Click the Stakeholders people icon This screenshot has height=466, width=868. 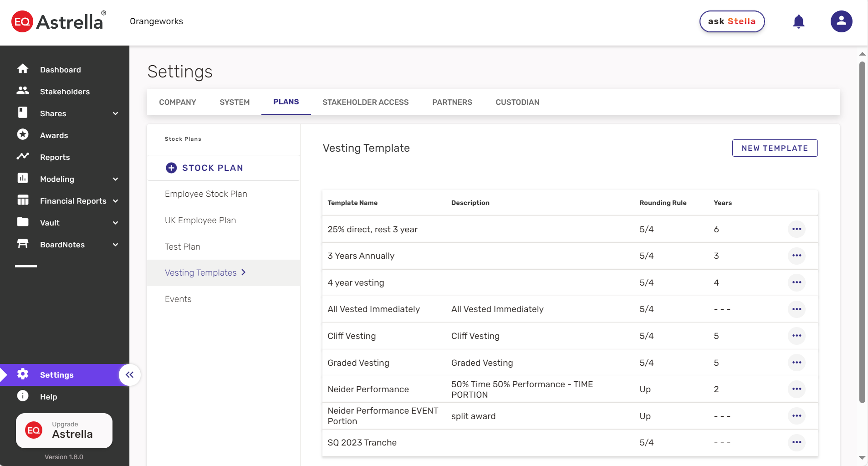[x=23, y=91]
